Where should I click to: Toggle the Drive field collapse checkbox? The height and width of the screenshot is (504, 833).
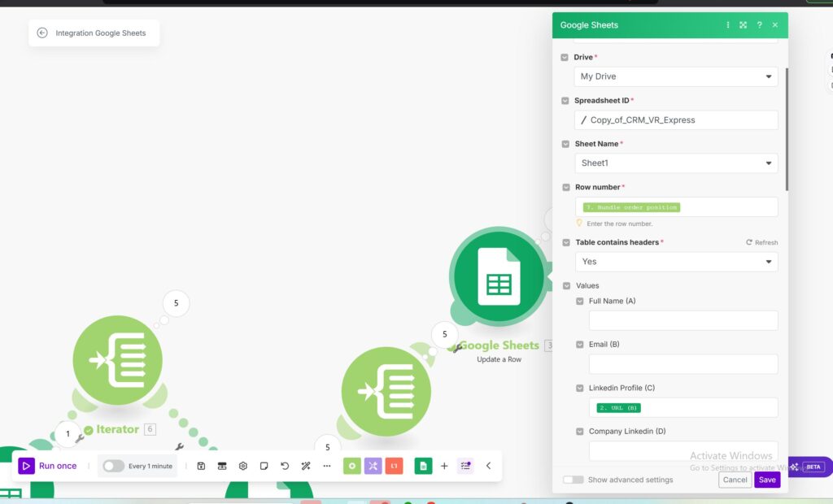tap(565, 58)
